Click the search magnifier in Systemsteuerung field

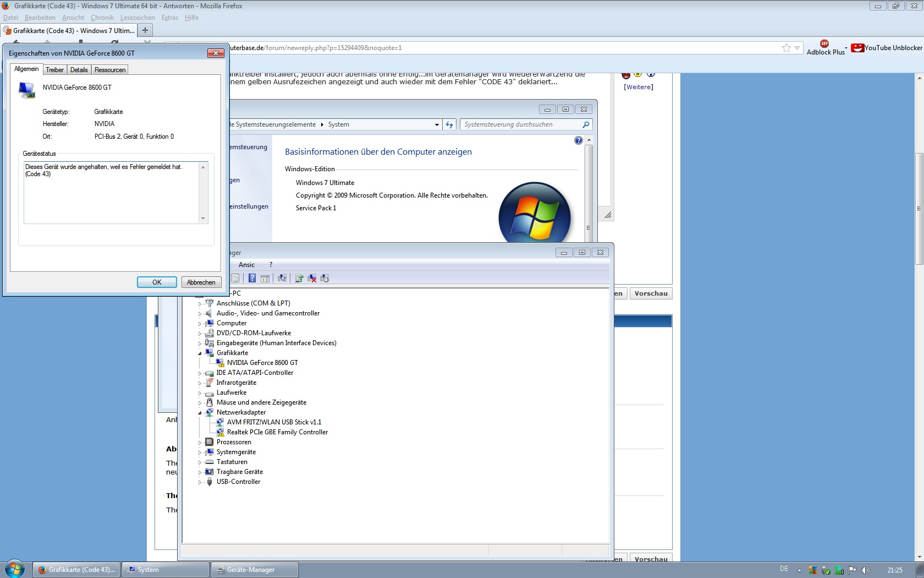tap(586, 124)
